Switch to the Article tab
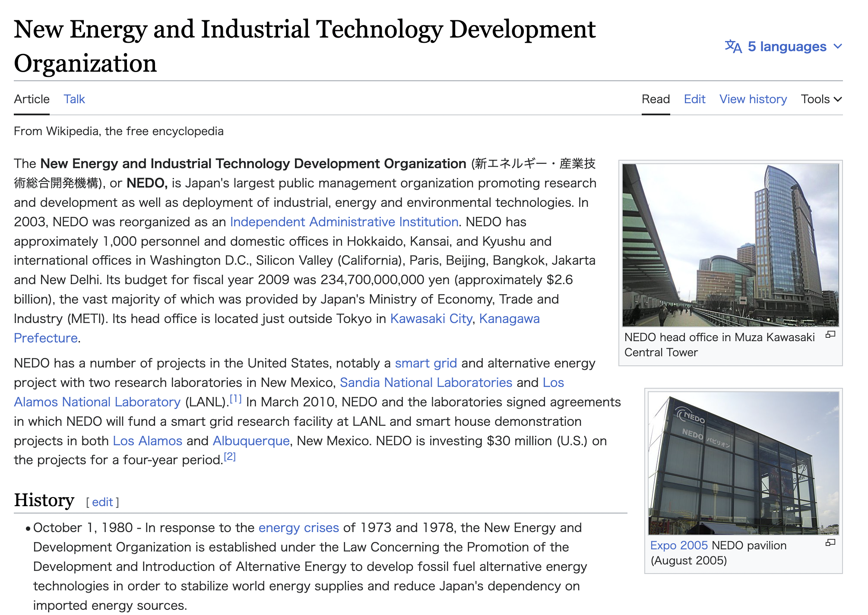This screenshot has height=615, width=868. point(32,99)
